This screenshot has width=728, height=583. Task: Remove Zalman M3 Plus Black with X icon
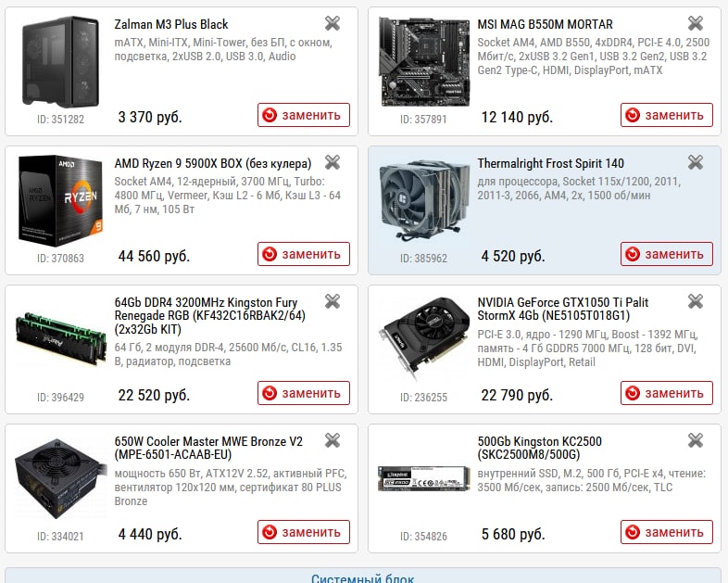click(333, 23)
